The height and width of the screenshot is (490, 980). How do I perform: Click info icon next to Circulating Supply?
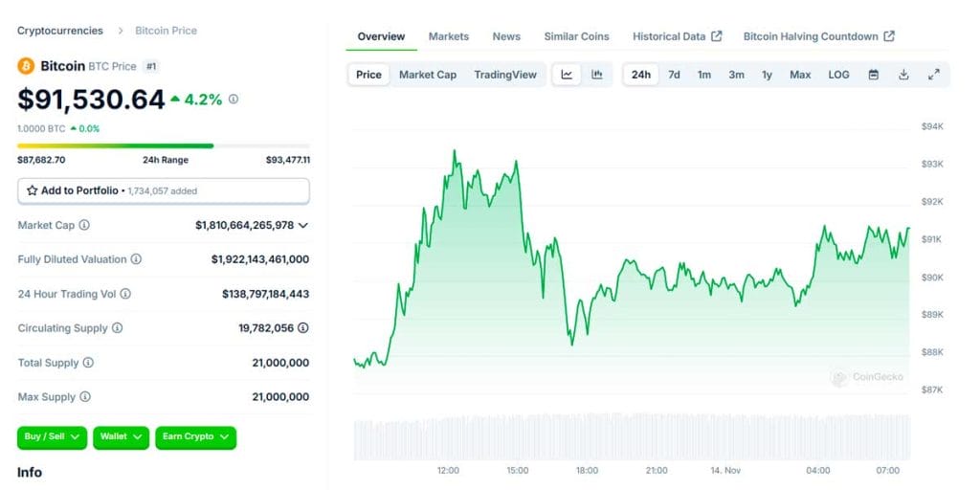[118, 328]
